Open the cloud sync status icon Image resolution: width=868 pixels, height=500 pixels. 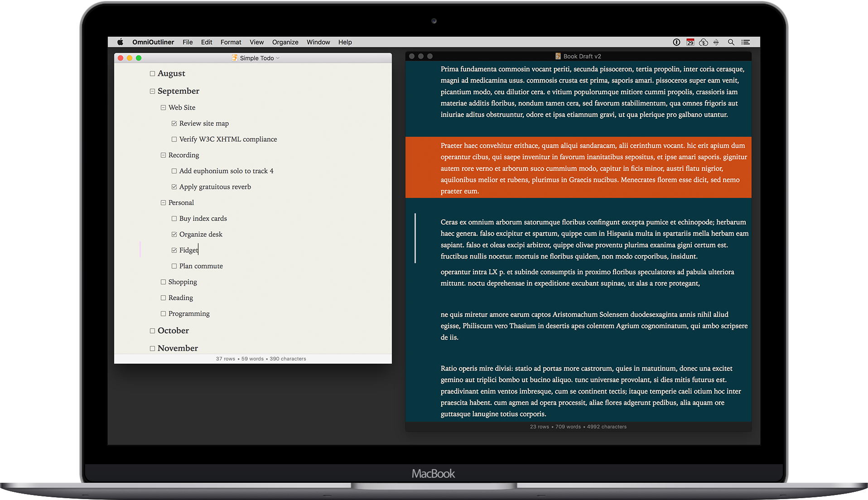pyautogui.click(x=704, y=42)
